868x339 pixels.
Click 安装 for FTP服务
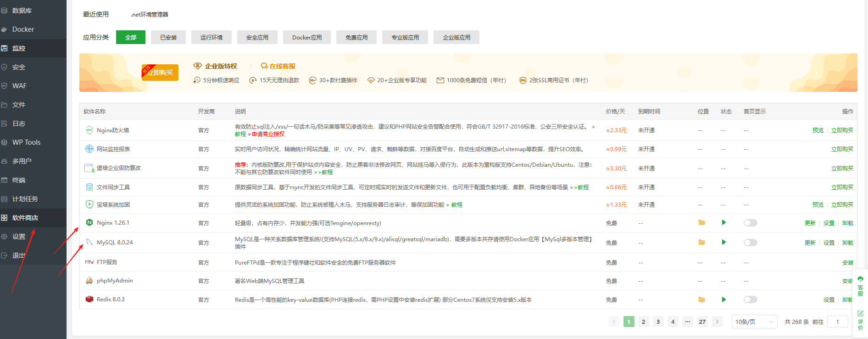848,263
